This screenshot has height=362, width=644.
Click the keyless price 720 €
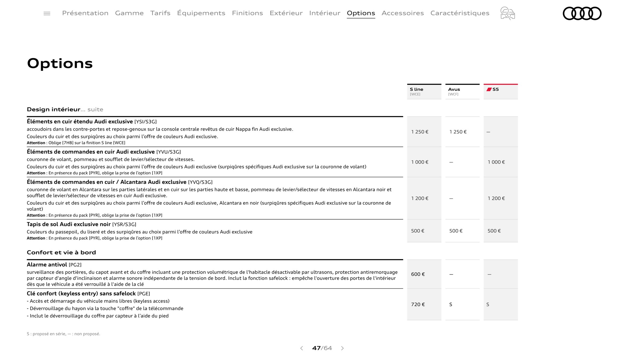click(x=418, y=304)
